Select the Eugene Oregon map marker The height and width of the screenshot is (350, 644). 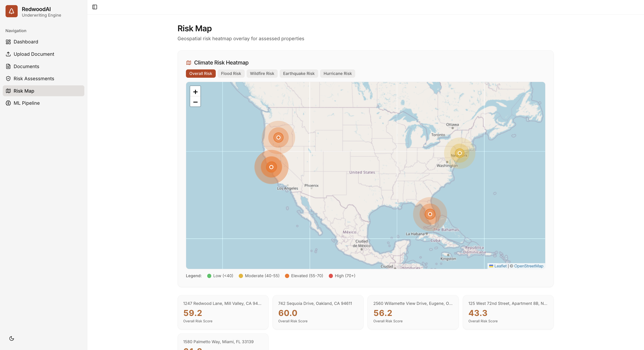(278, 137)
